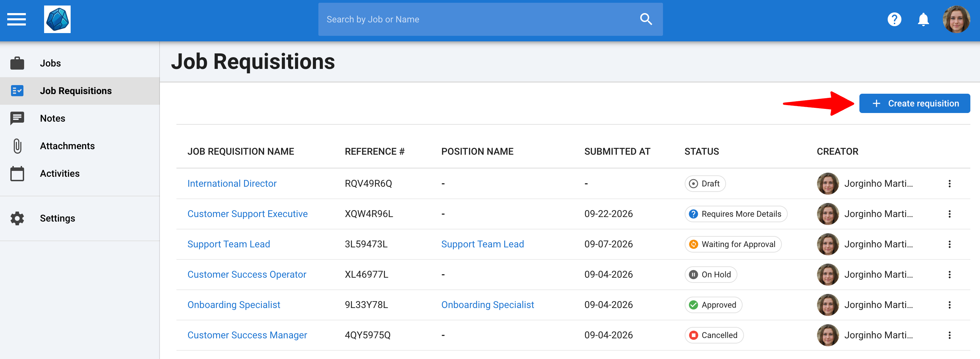Open Attachments in sidebar

click(80, 146)
